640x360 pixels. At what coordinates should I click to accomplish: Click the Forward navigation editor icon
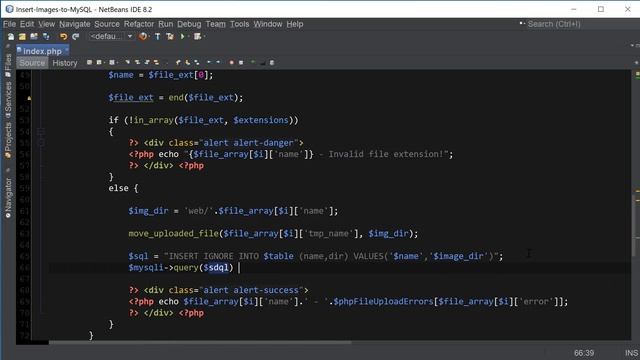click(x=111, y=62)
